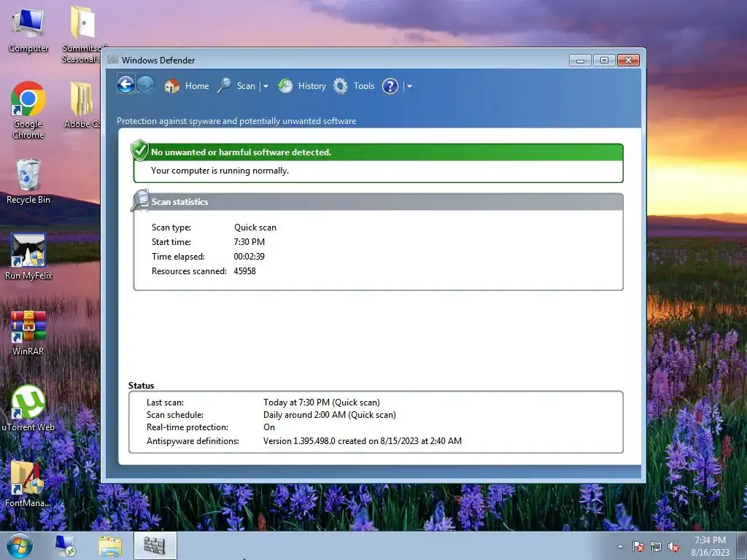Maximize the Windows Defender window
The image size is (747, 560).
(604, 61)
